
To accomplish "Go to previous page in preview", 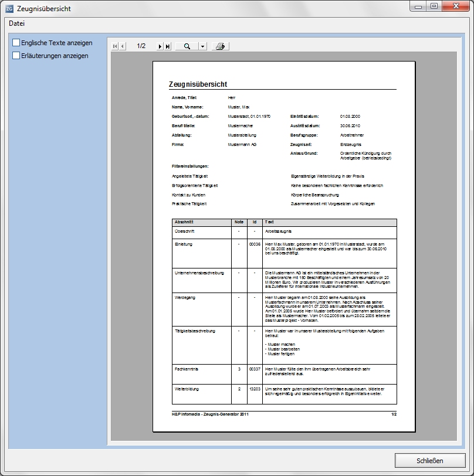I will click(123, 46).
